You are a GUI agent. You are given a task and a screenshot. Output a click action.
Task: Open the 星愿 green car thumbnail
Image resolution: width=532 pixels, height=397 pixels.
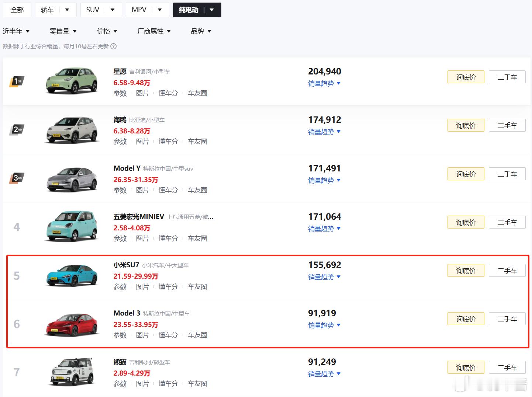point(72,80)
